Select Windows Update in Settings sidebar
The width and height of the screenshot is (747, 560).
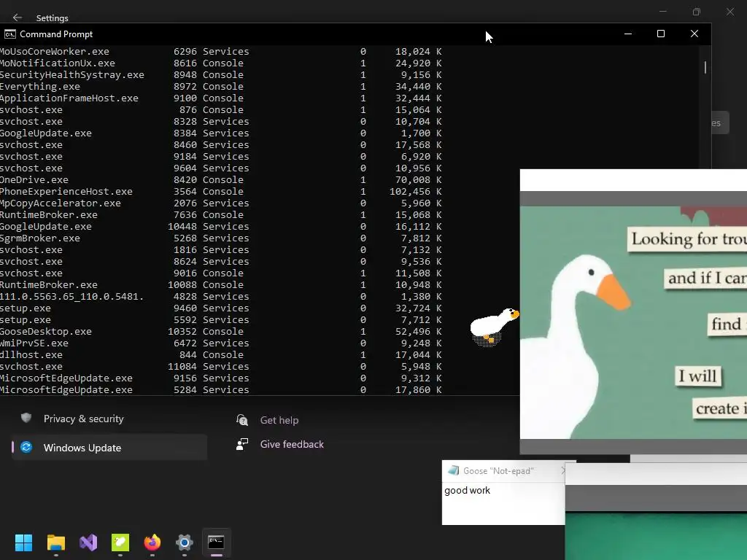click(109, 448)
